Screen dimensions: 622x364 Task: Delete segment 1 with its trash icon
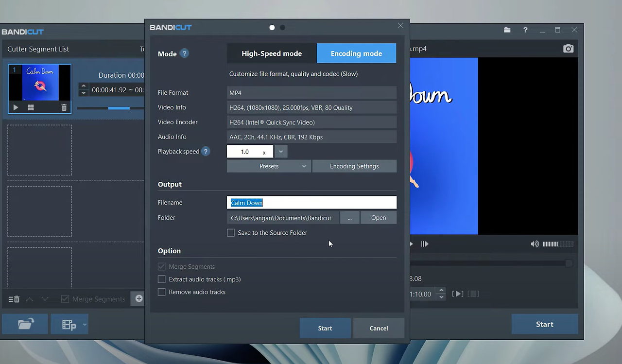click(x=64, y=107)
